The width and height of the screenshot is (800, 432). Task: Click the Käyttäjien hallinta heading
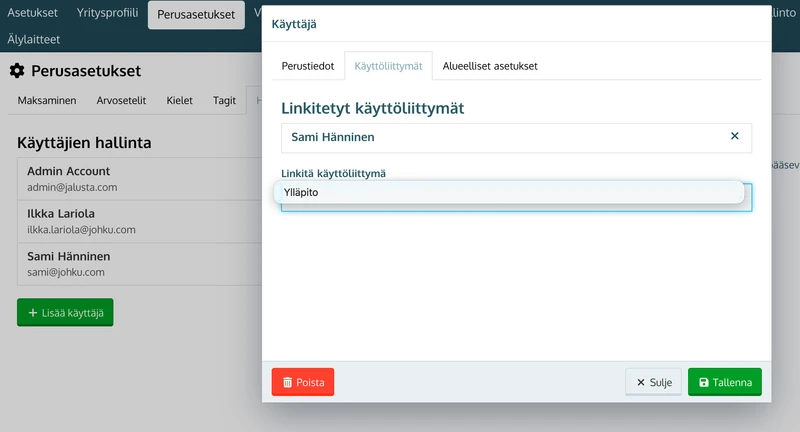point(84,143)
